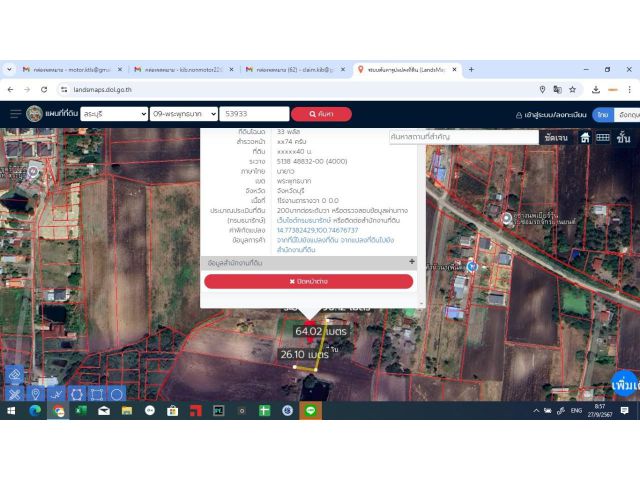This screenshot has width=640, height=480.
Task: Choose the location pin marker tool
Action: pos(36,394)
